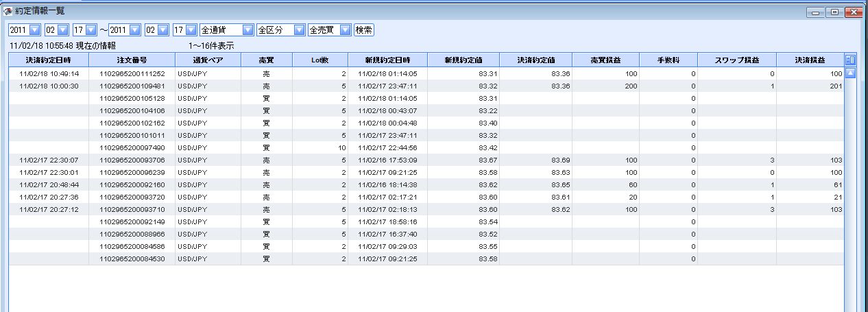The width and height of the screenshot is (868, 312).
Task: Sort by スワップ損益 column header
Action: click(738, 60)
